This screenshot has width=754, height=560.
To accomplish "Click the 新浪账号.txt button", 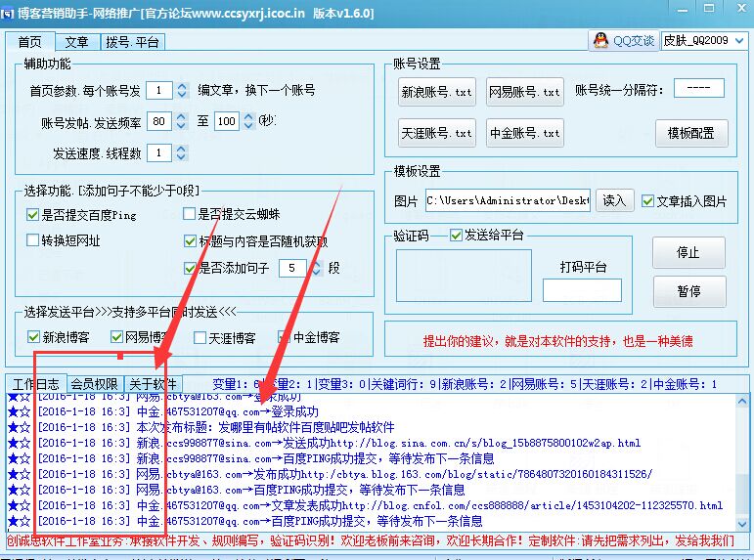I will pos(436,92).
